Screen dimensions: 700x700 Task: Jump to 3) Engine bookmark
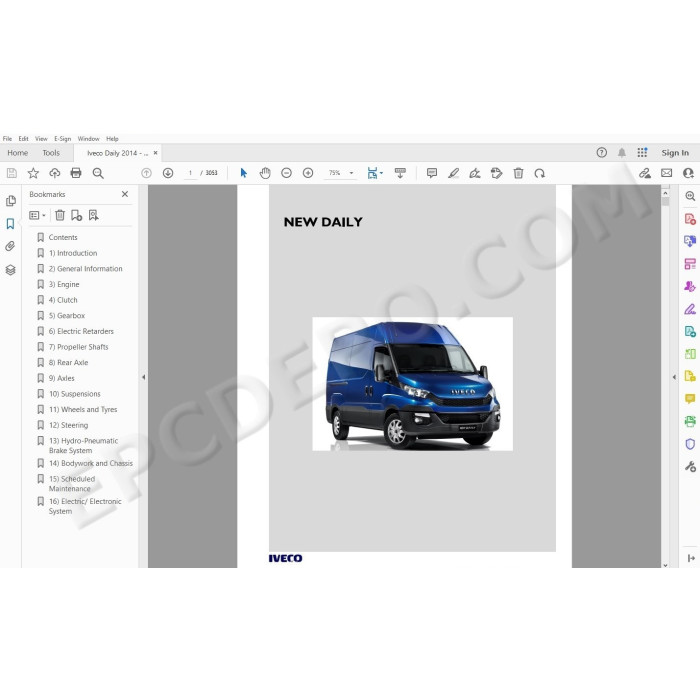pos(64,284)
